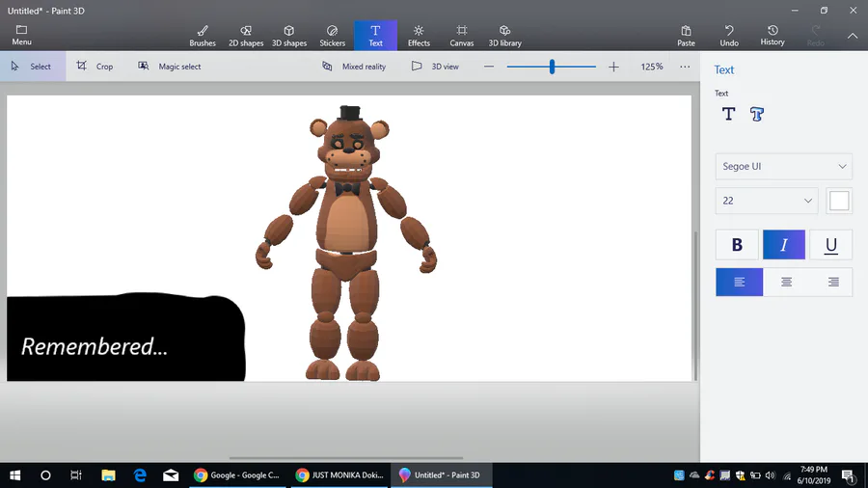
Task: Collapse the top toolbar with chevron
Action: tap(853, 36)
